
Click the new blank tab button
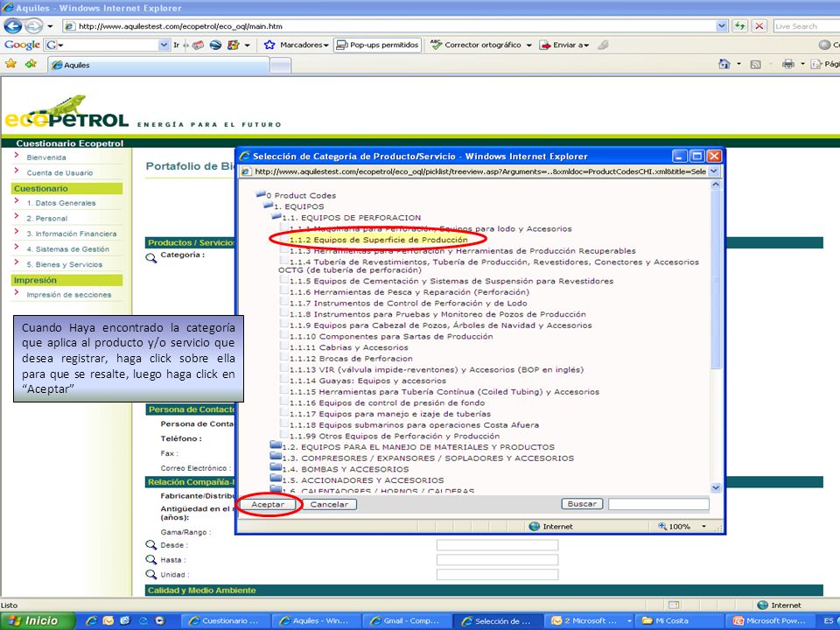pos(280,66)
